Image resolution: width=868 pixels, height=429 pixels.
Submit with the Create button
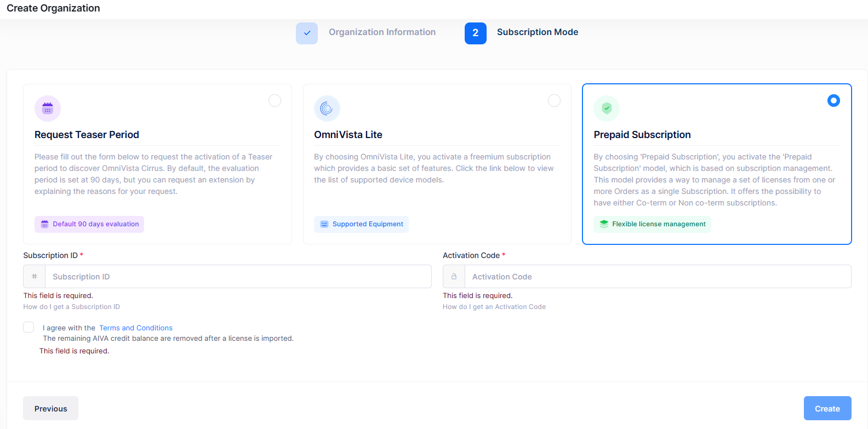click(827, 408)
